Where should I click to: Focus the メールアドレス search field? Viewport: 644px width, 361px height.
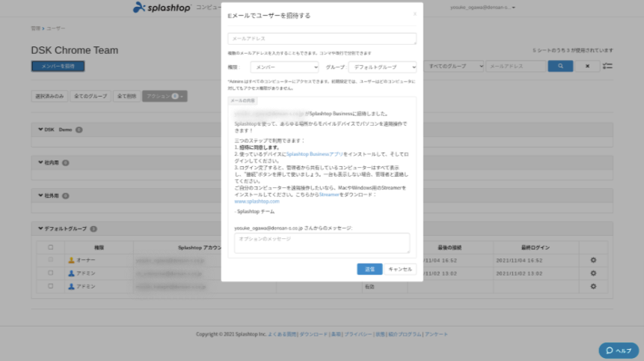tap(516, 66)
